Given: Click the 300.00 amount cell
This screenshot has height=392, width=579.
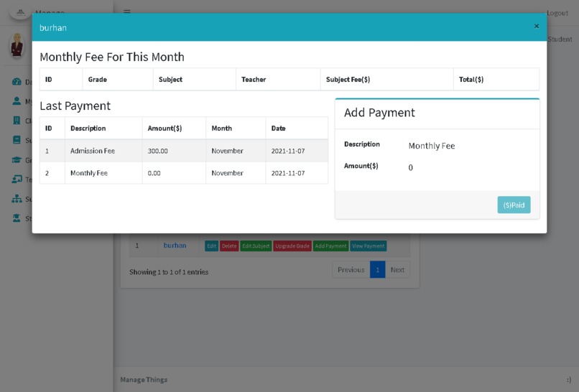Looking at the screenshot, I should [174, 151].
